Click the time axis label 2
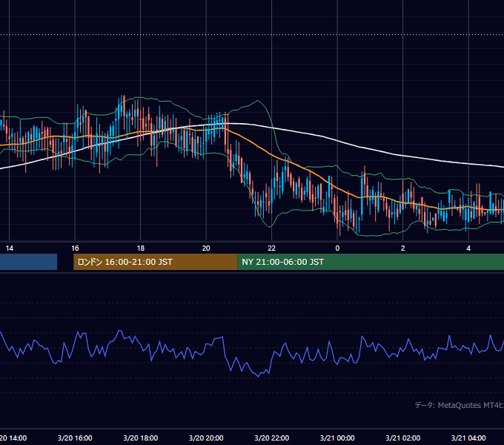 click(x=402, y=248)
